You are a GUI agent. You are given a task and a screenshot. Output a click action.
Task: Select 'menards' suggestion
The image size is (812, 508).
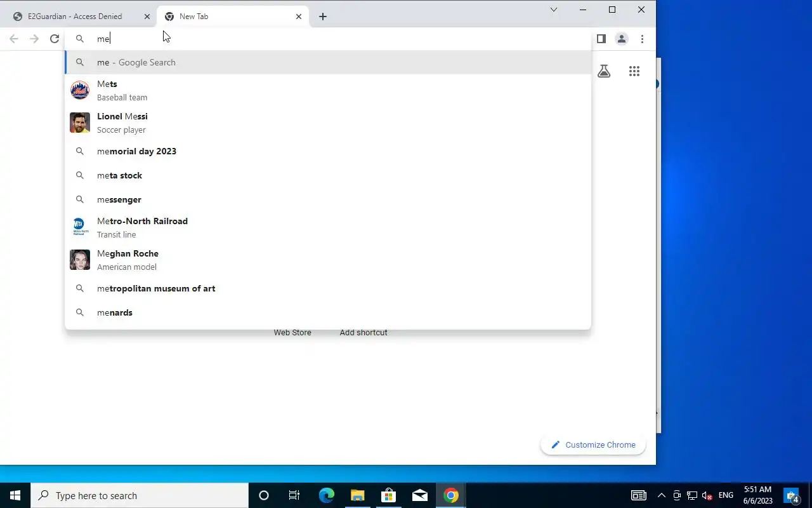click(328, 312)
